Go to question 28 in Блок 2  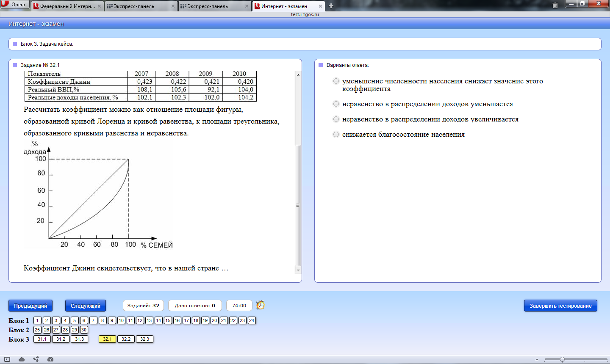[x=65, y=330]
